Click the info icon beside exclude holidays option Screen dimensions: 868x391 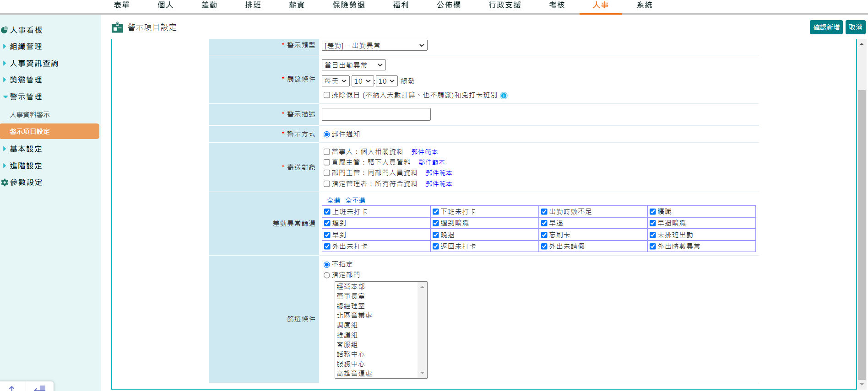click(504, 96)
